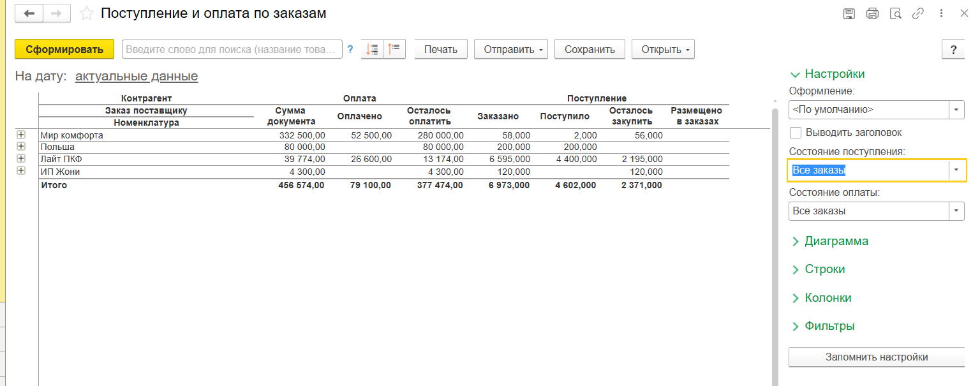Click the printer icon at top right
The width and height of the screenshot is (980, 386).
point(872,13)
